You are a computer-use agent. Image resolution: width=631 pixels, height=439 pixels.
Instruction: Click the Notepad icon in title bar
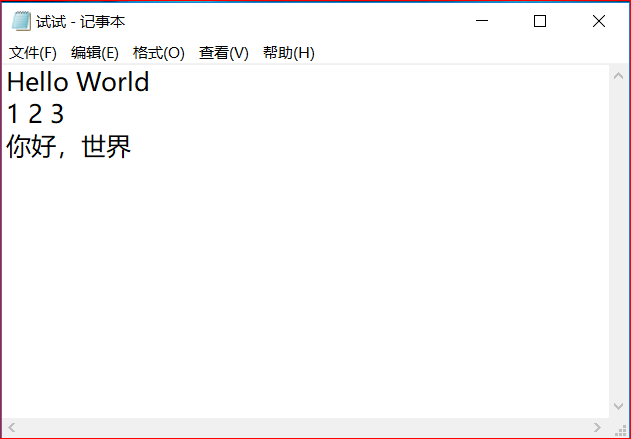[21, 21]
